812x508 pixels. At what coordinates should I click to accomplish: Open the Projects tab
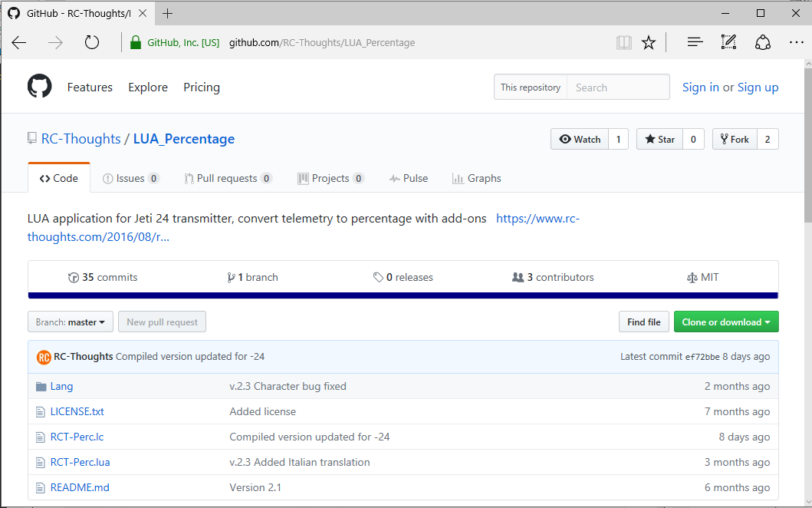(x=331, y=178)
